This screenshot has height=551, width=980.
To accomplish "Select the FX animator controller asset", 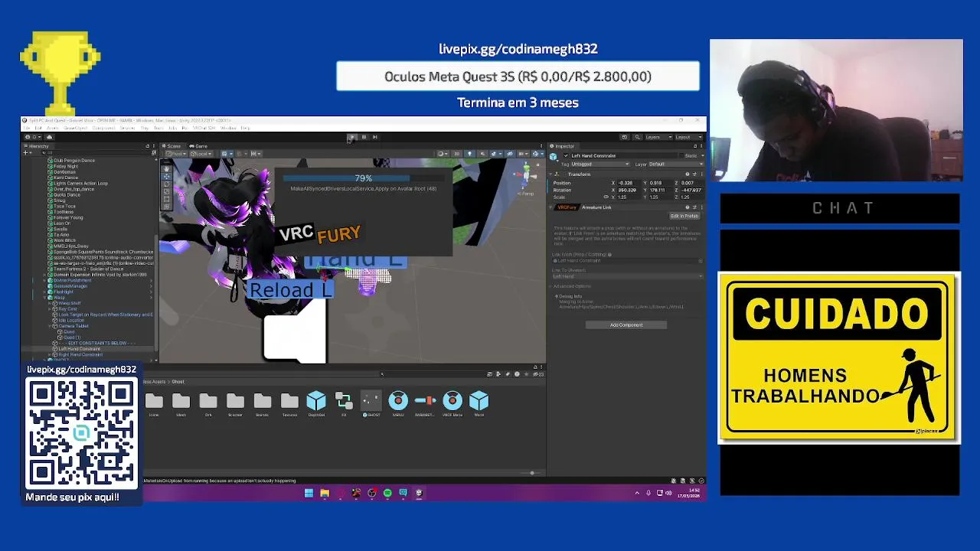I will (344, 403).
